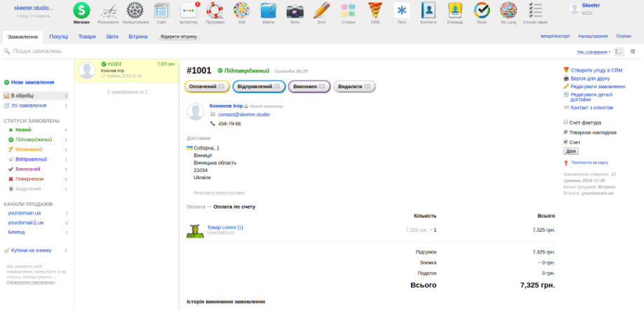
Task: Uncheck the Счет checkbox
Action: (566, 142)
